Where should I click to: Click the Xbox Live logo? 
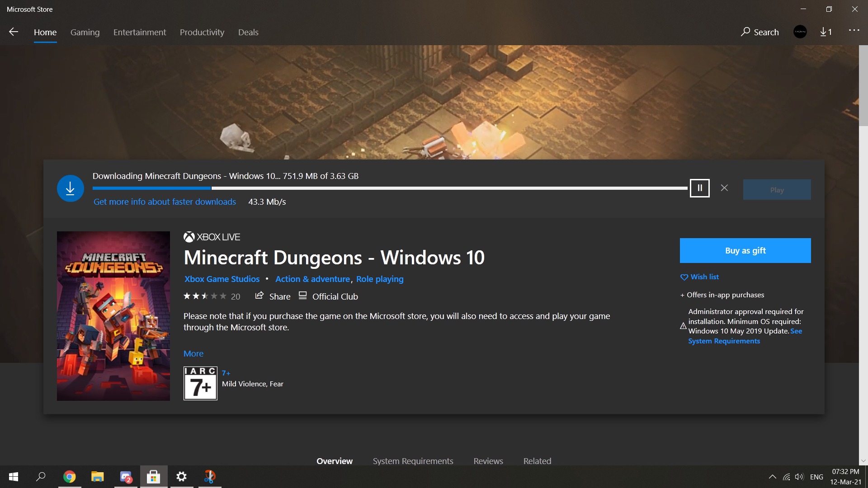pos(212,237)
